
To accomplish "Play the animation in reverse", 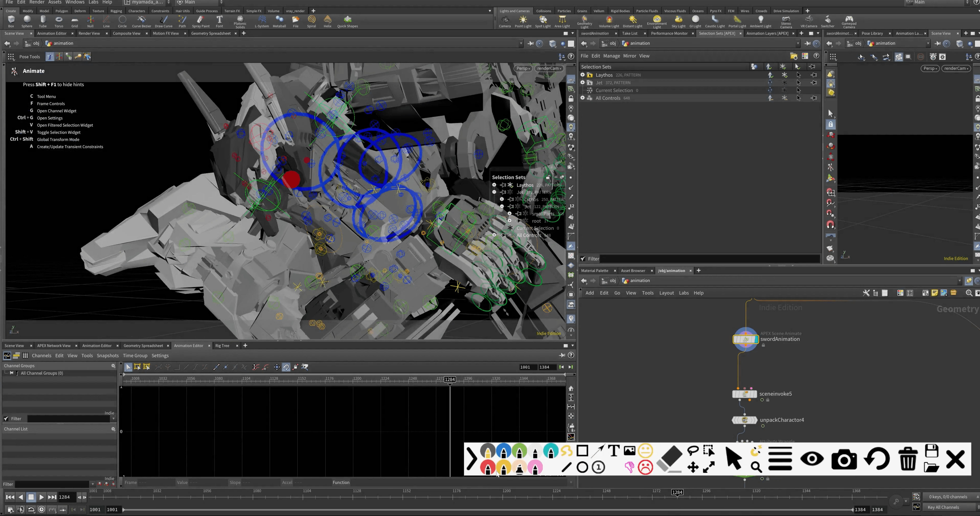I will coord(21,497).
